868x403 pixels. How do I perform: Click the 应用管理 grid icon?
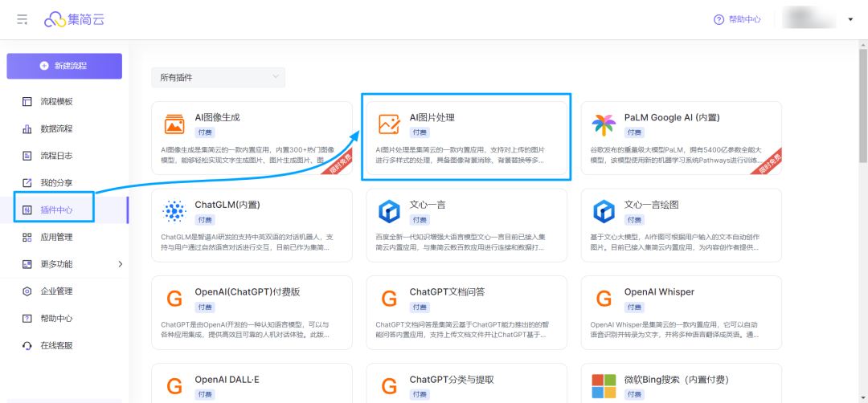pyautogui.click(x=27, y=237)
